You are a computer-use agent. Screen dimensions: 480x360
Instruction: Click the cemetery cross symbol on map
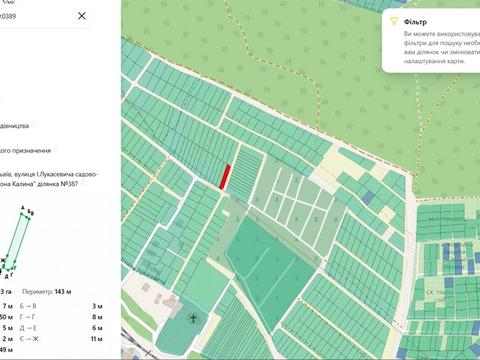pyautogui.click(x=193, y=318)
